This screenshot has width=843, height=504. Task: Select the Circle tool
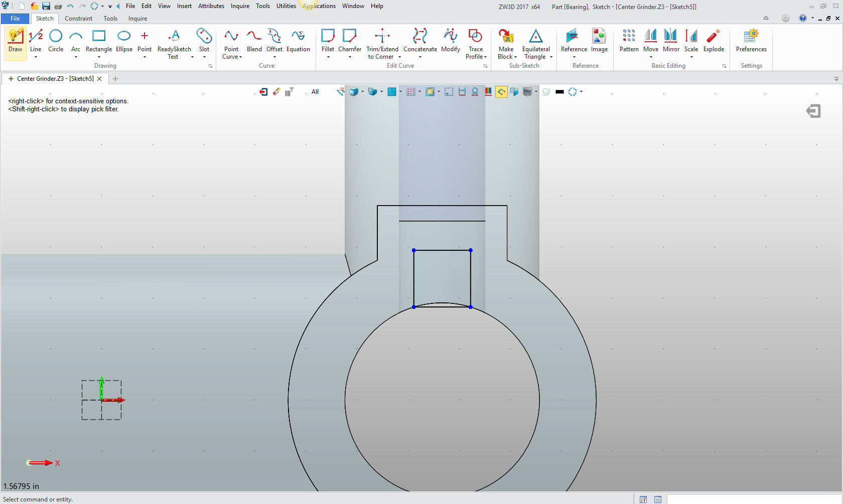(56, 40)
